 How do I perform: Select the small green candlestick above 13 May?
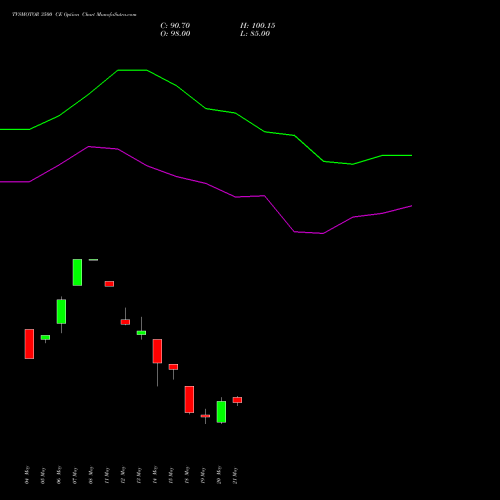click(x=141, y=333)
